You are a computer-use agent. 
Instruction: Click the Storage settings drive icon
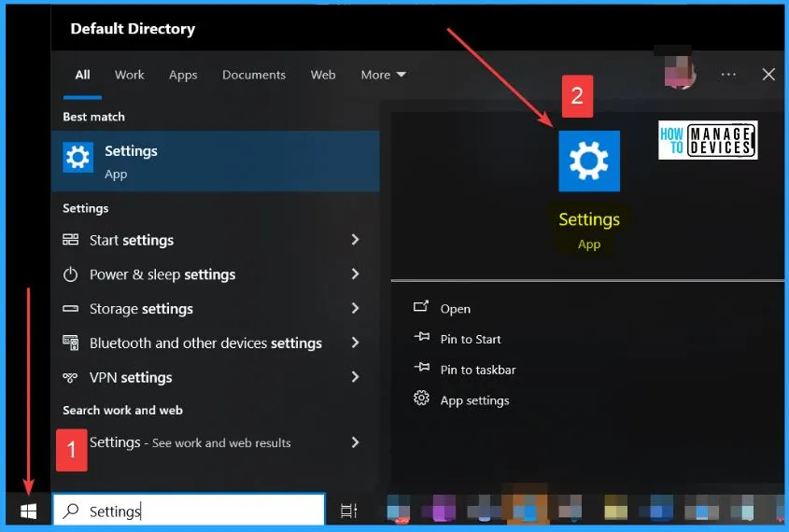(x=70, y=308)
